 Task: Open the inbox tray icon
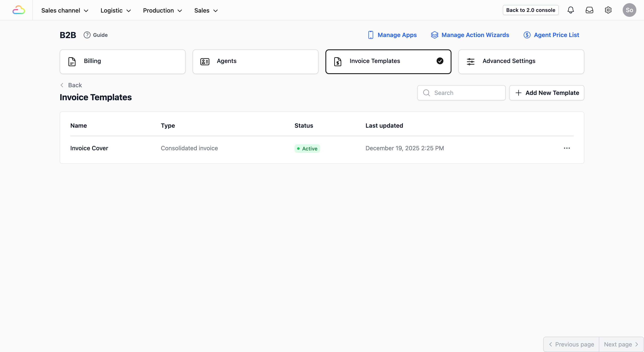pos(589,10)
